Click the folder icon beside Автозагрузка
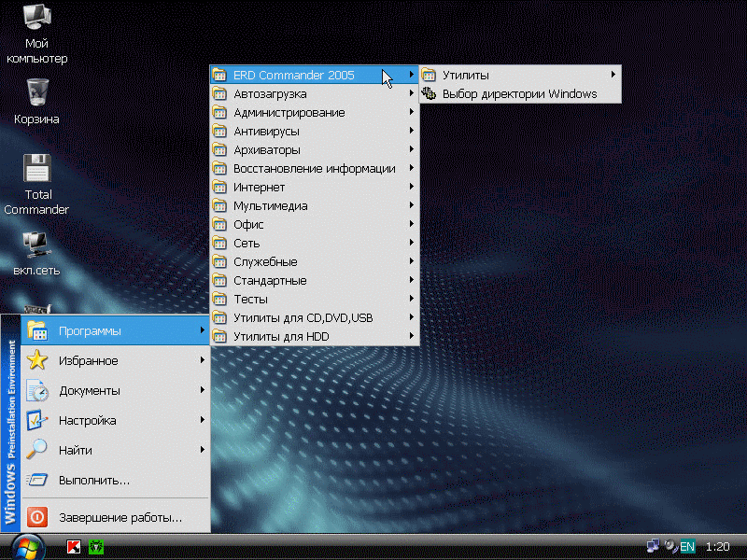The width and height of the screenshot is (747, 560). coord(219,94)
